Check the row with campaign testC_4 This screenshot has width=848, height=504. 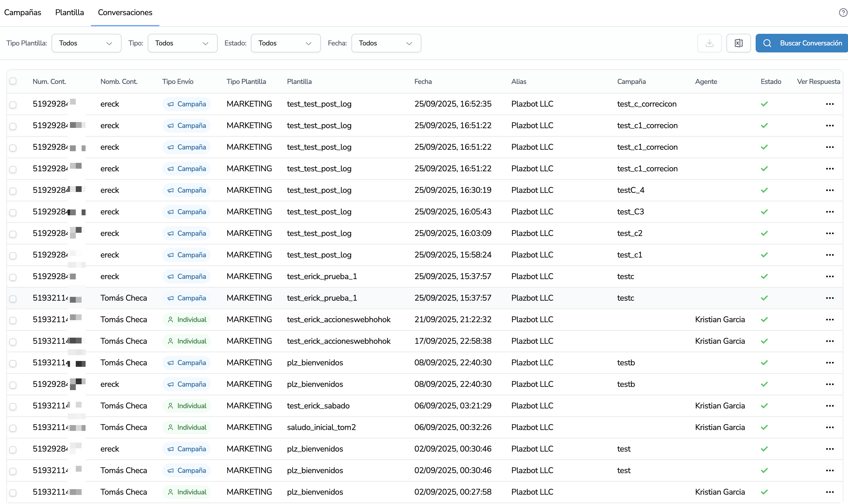coord(13,191)
